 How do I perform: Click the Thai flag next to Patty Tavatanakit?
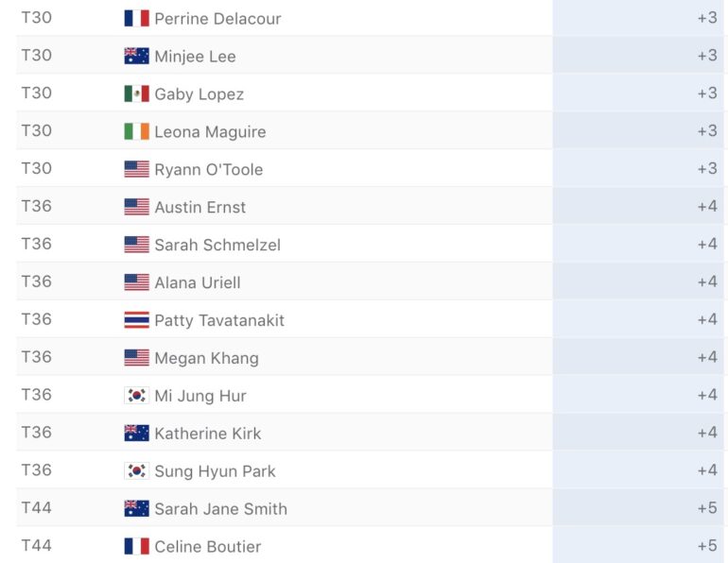click(136, 320)
